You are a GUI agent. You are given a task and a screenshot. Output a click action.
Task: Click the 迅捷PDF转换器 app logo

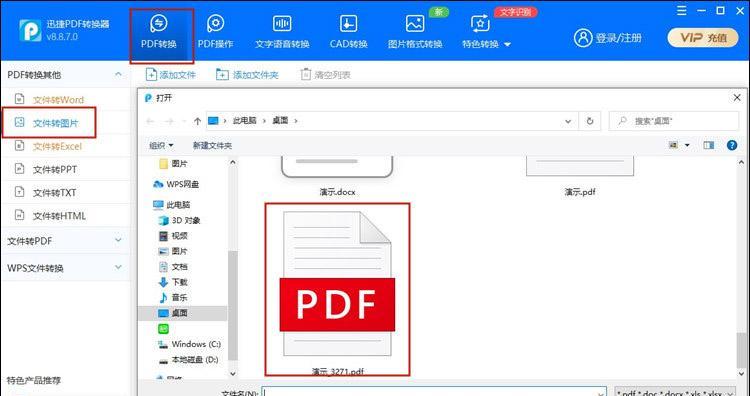pos(30,31)
